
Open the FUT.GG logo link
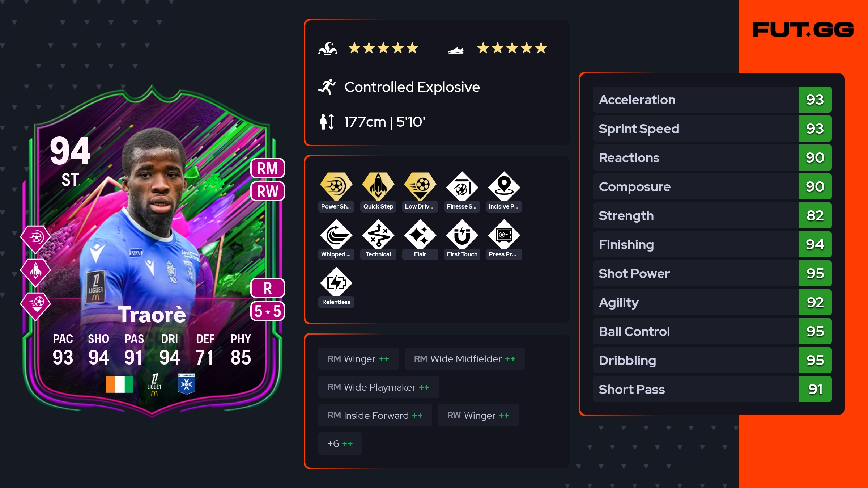pos(803,30)
